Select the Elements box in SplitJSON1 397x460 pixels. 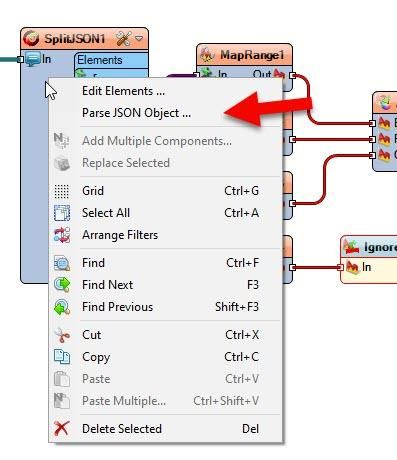tap(111, 60)
